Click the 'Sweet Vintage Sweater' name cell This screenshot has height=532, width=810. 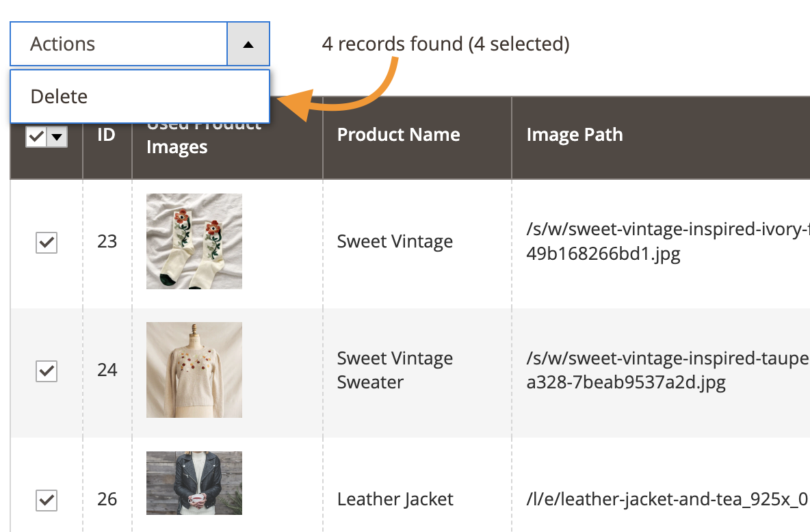tap(395, 370)
